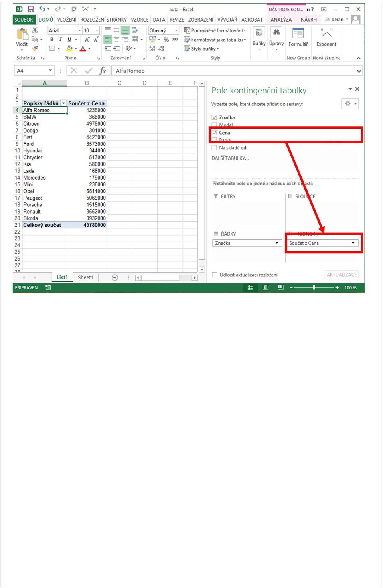
Task: Switch to Normal view in status bar
Action: point(251,287)
